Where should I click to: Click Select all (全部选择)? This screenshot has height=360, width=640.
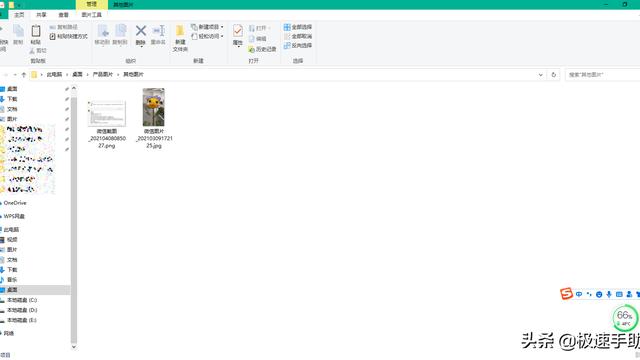click(298, 27)
